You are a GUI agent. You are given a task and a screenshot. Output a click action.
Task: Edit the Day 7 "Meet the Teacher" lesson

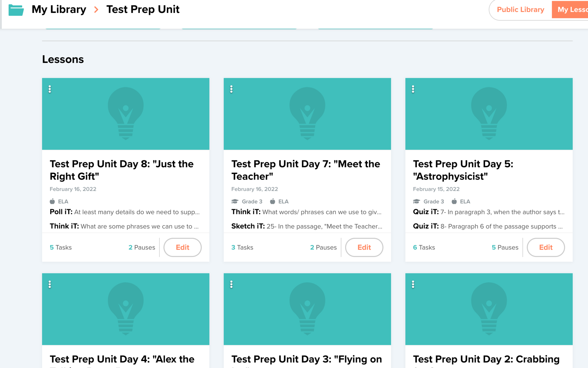pos(364,247)
